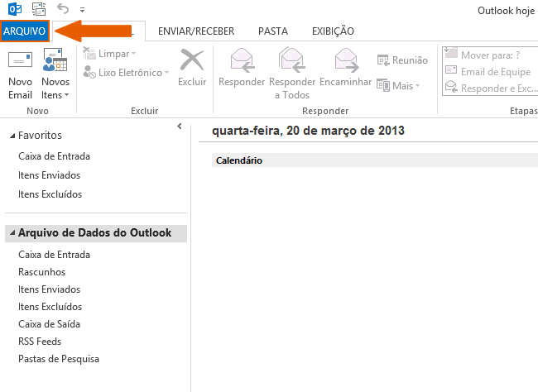The image size is (538, 392).
Task: Open the Caixa de Saída folder
Action: [49, 324]
